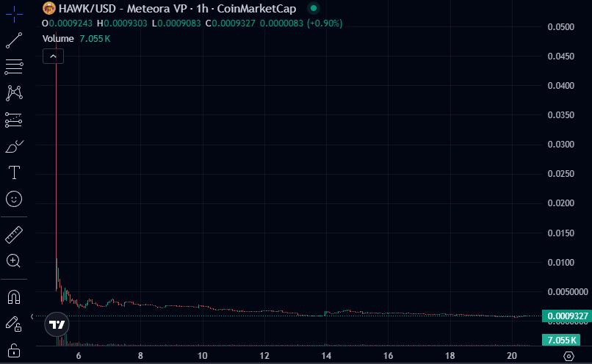Image resolution: width=592 pixels, height=364 pixels.
Task: Select the ruler measure tool
Action: pos(14,235)
